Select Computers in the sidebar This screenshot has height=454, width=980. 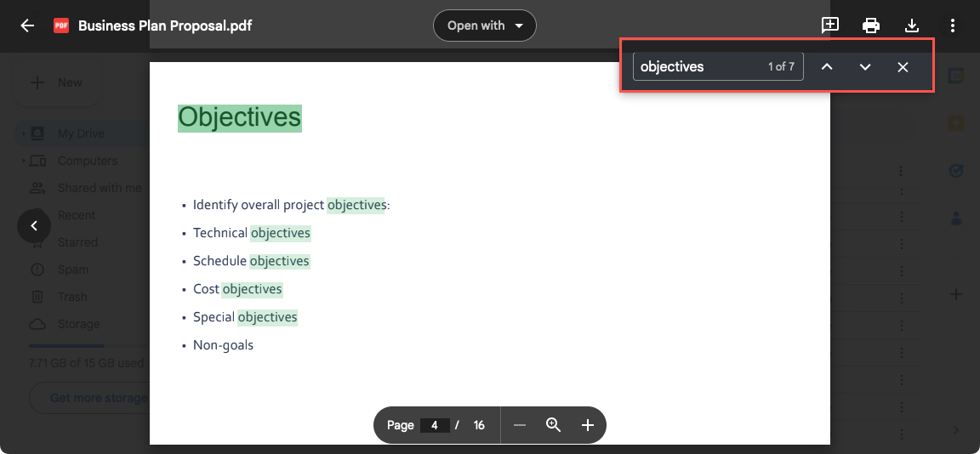(88, 162)
